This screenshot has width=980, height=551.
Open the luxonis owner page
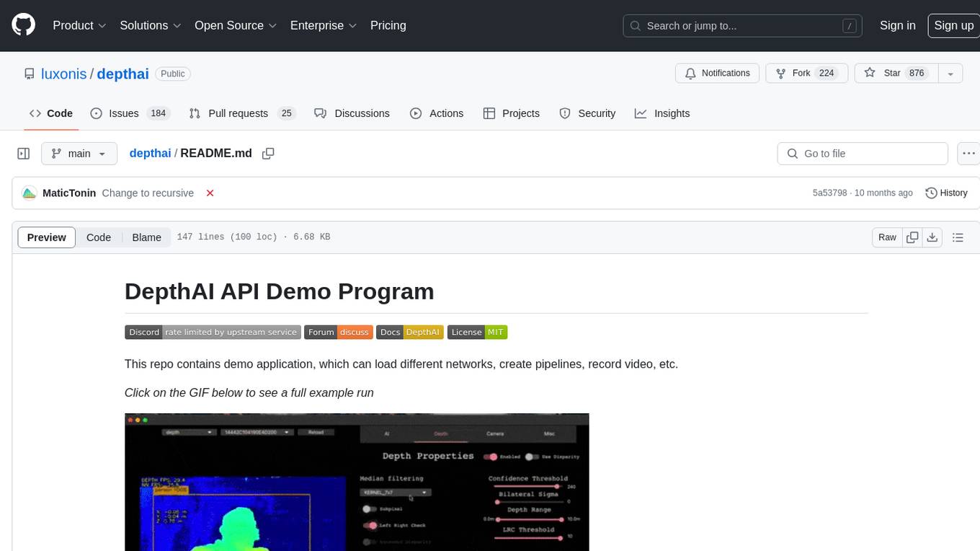tap(64, 74)
